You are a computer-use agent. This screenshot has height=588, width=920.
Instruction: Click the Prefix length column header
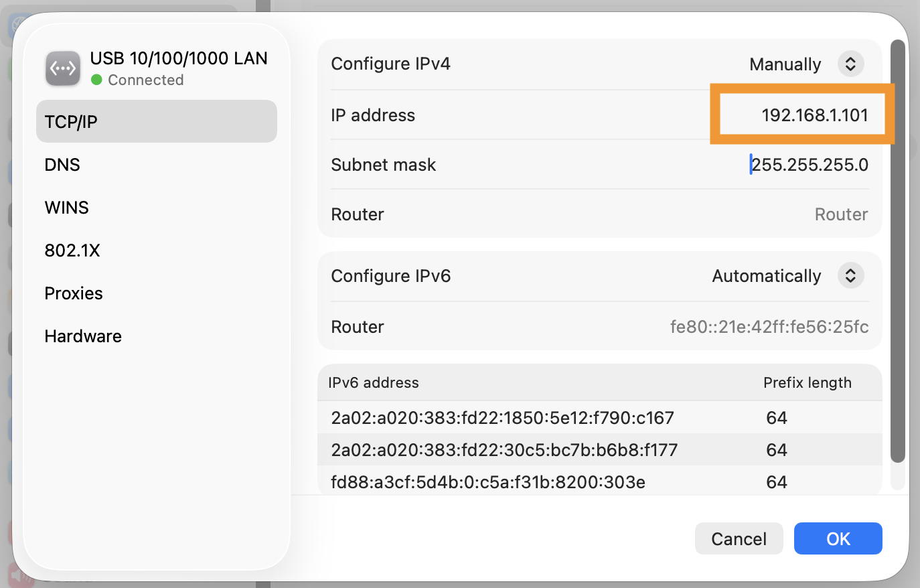(x=807, y=383)
